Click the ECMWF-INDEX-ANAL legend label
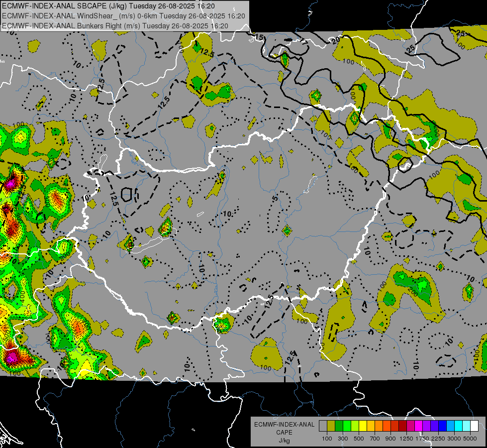This screenshot has width=487, height=448. pos(284,425)
